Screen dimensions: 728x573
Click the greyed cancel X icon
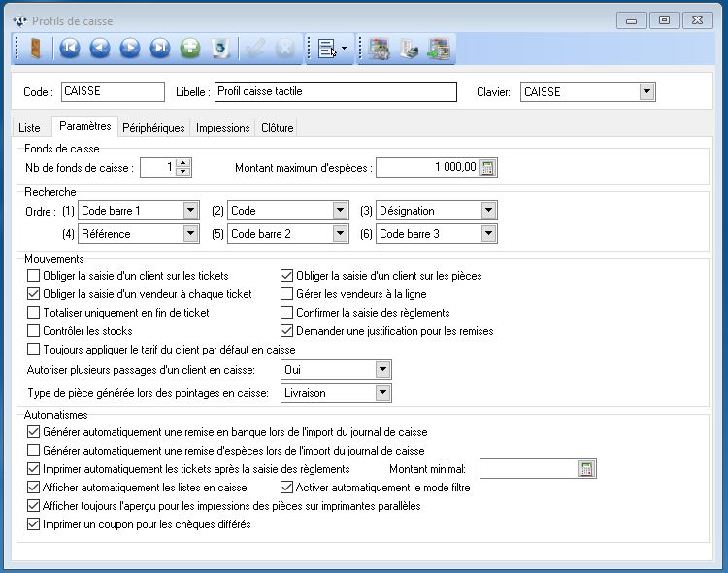pos(285,48)
